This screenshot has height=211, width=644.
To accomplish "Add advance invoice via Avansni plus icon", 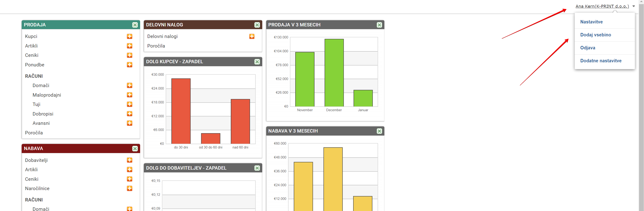I will point(129,123).
